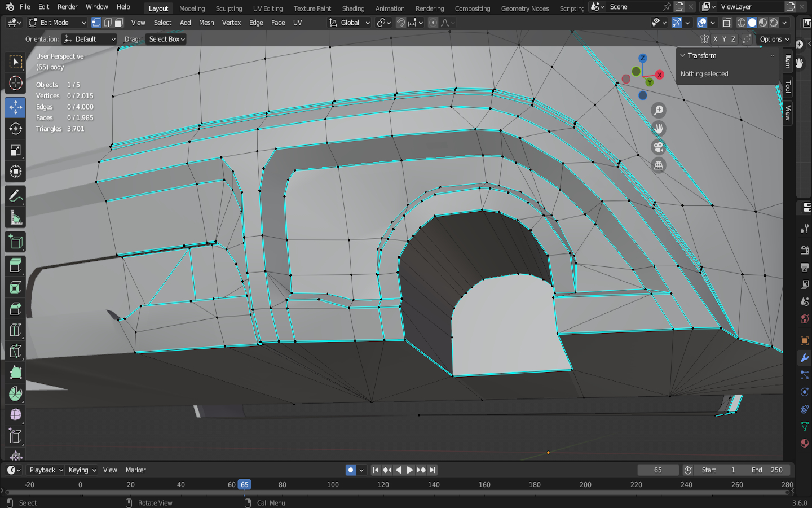Select the Extrude Region tool

(16, 265)
